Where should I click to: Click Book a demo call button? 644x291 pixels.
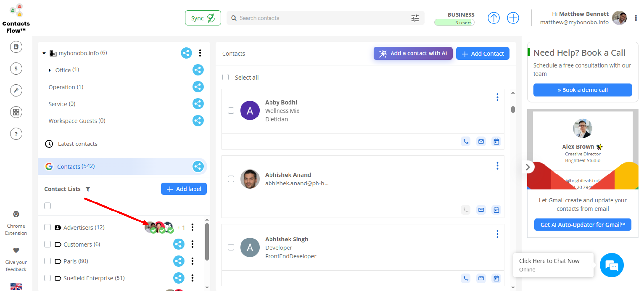[582, 90]
